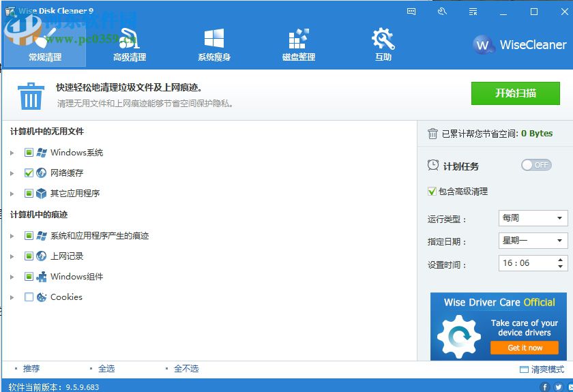Click the Cookies cookie icon

point(42,297)
